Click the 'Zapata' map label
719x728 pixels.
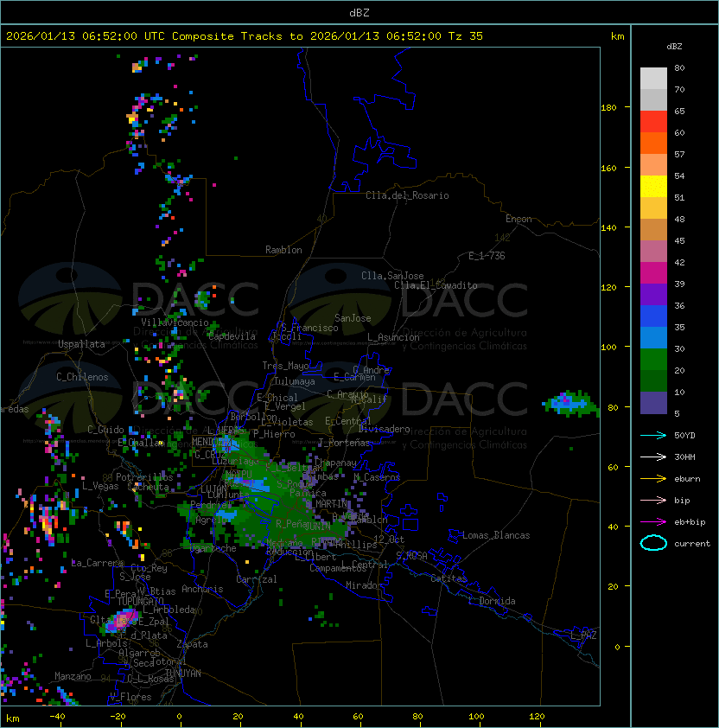[x=192, y=644]
